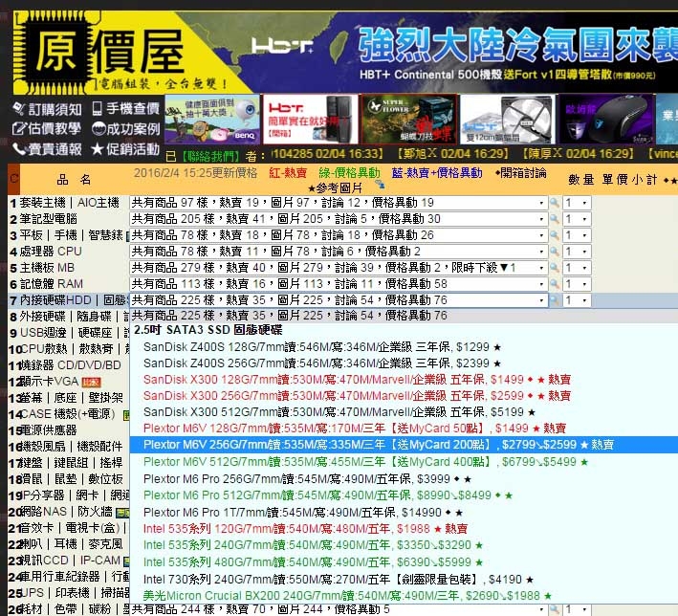The image size is (678, 616).
Task: Select Plextor M6 Pro 1T option
Action: point(404,513)
